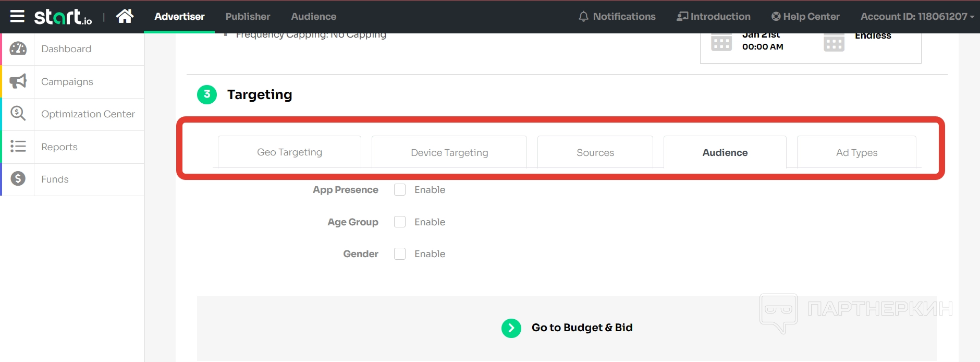Click the Reports list icon
The width and height of the screenshot is (980, 362).
[18, 147]
